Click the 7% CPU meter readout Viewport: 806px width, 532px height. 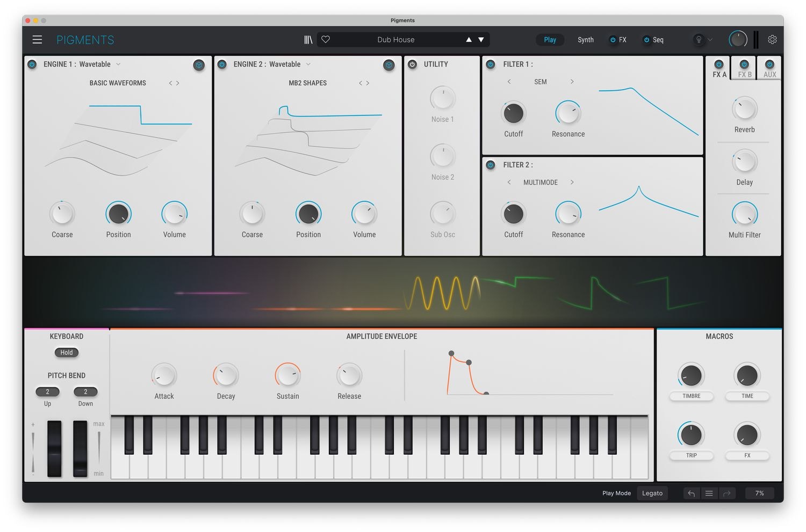click(x=759, y=493)
